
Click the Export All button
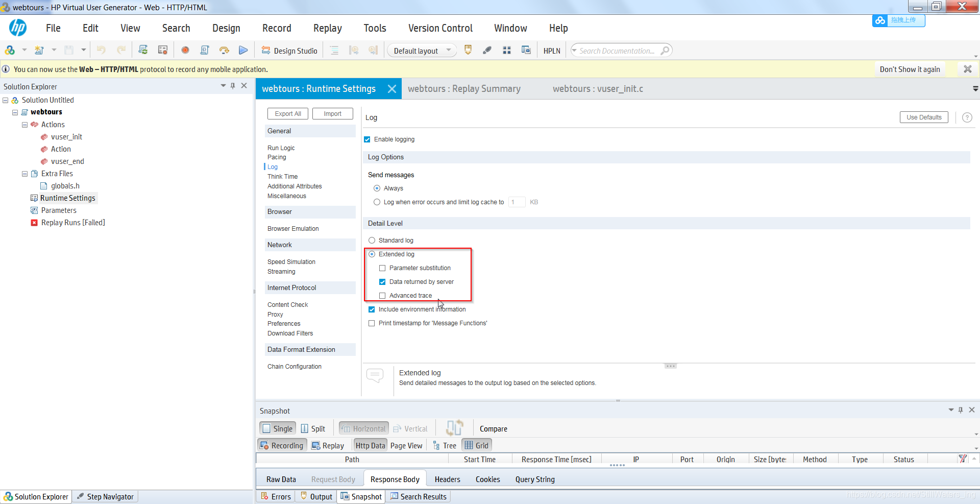288,114
